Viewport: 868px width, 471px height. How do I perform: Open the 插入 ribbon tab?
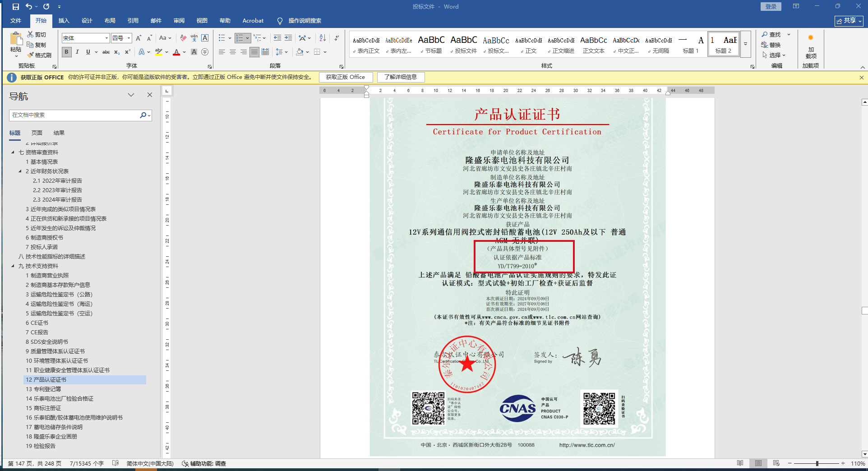pyautogui.click(x=64, y=21)
